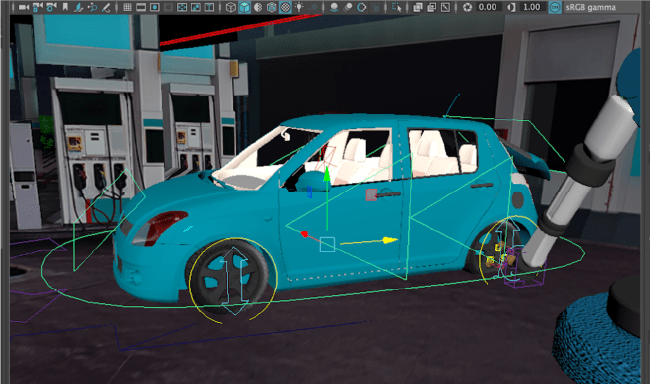Image resolution: width=651 pixels, height=385 pixels.
Task: Enable Use All Lights bulb icon
Action: (x=299, y=7)
